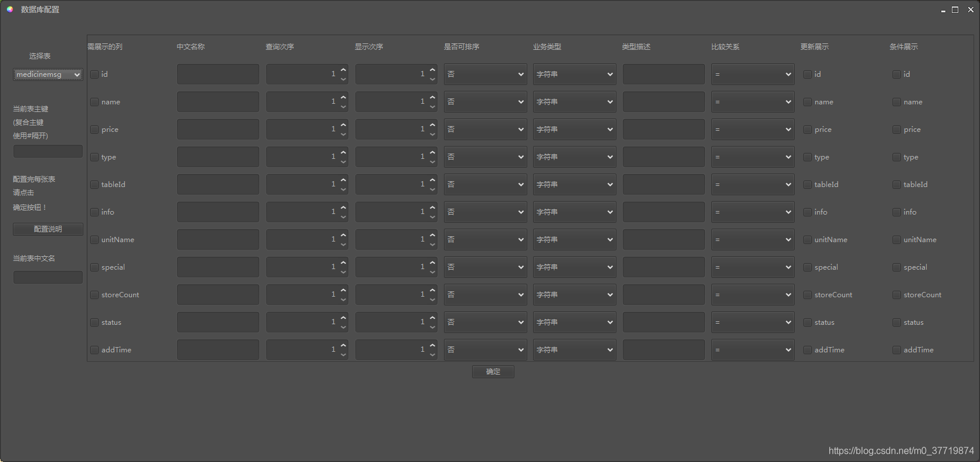This screenshot has width=980, height=462.
Task: Tick the addTime checkbox in 更新展示 column
Action: 808,350
